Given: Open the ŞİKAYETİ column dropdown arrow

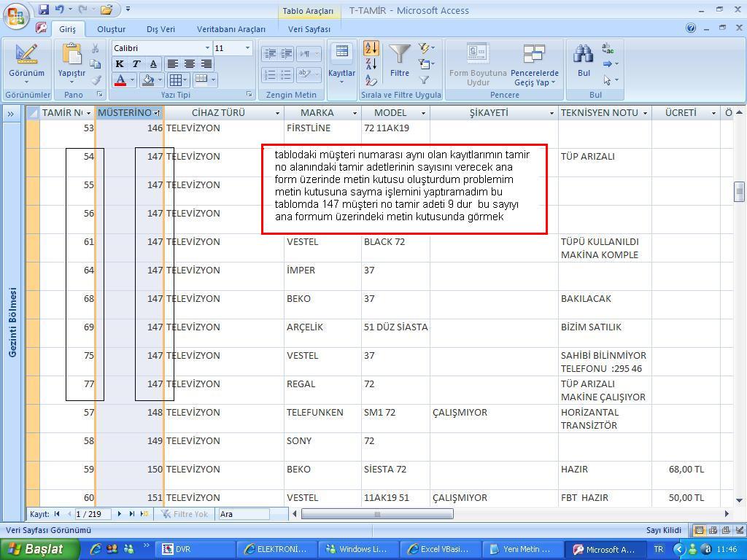Looking at the screenshot, I should pos(551,113).
